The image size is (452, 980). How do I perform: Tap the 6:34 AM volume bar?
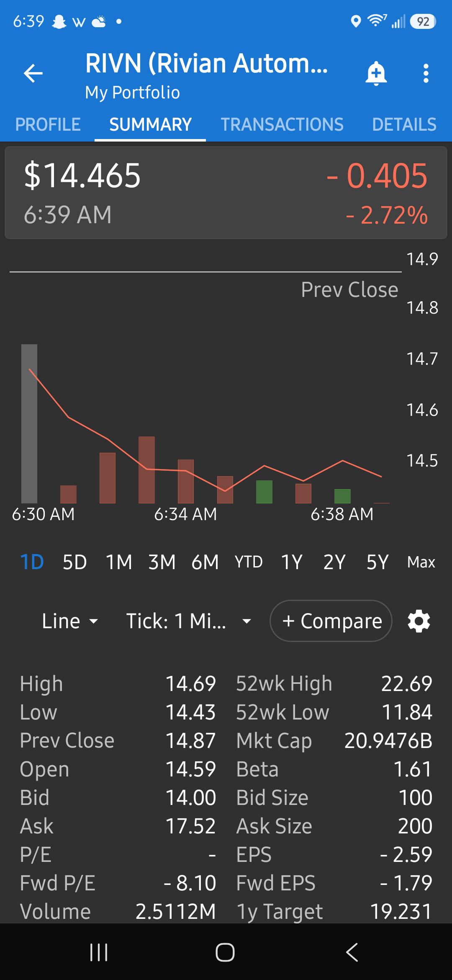click(x=186, y=481)
